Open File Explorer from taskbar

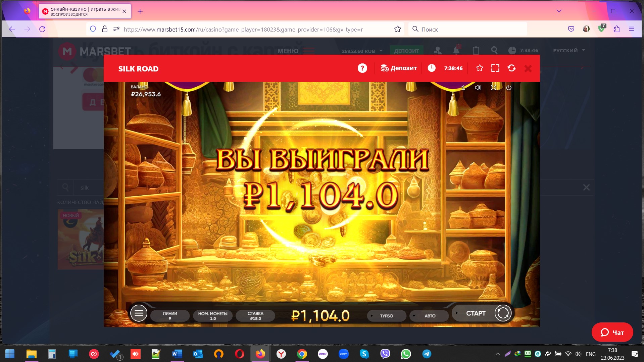pos(31,354)
